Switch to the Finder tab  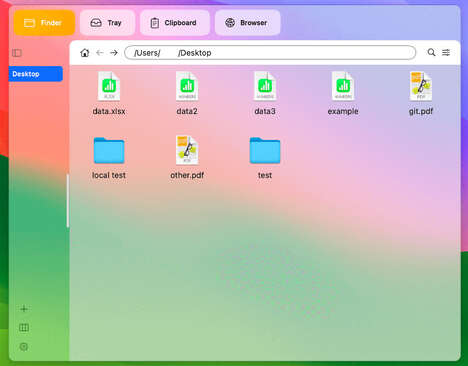tap(44, 23)
